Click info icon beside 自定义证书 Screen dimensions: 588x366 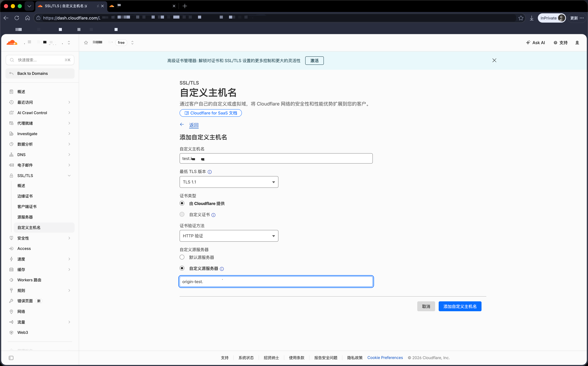(213, 215)
